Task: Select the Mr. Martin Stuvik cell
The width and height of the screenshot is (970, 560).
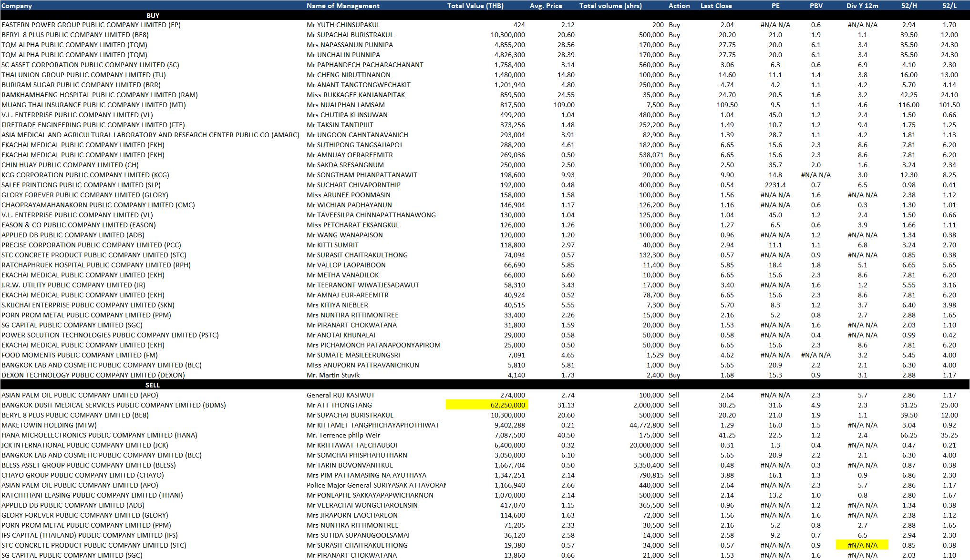Action: (333, 375)
